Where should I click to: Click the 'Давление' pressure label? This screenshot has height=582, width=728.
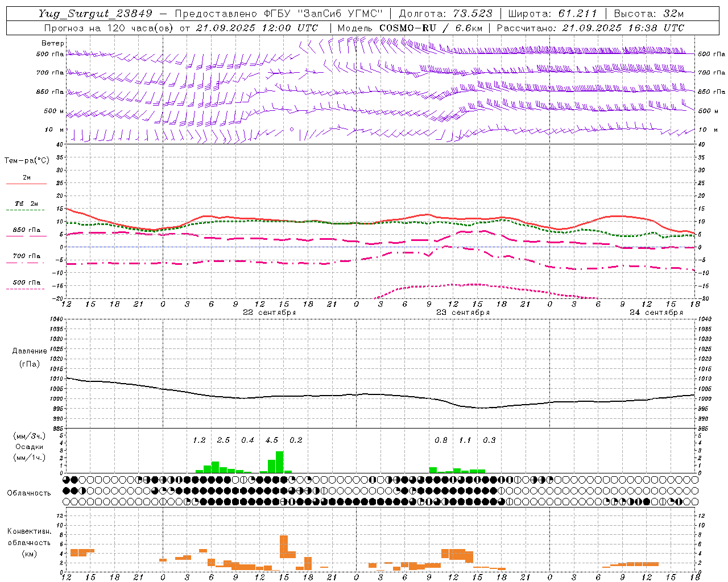click(x=30, y=351)
